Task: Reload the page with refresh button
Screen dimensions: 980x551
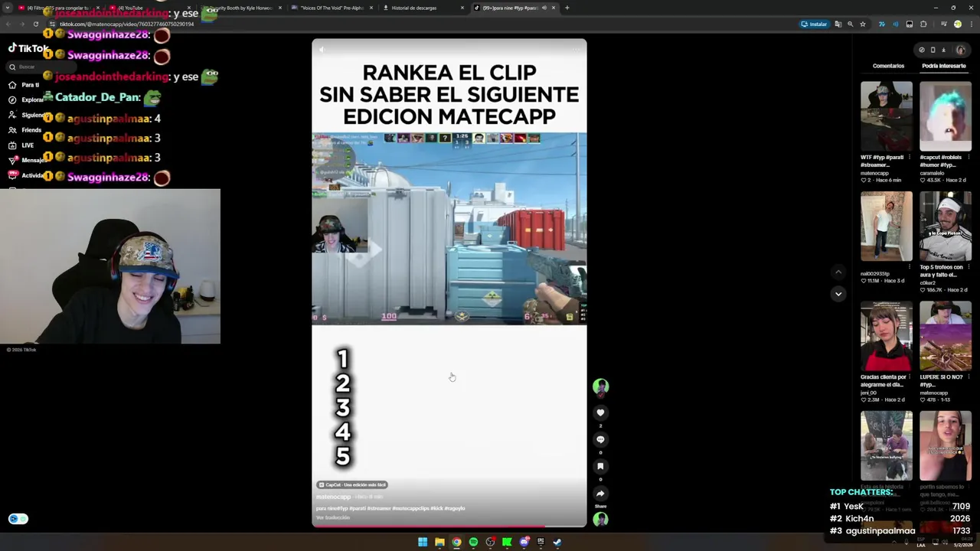Action: [35, 24]
